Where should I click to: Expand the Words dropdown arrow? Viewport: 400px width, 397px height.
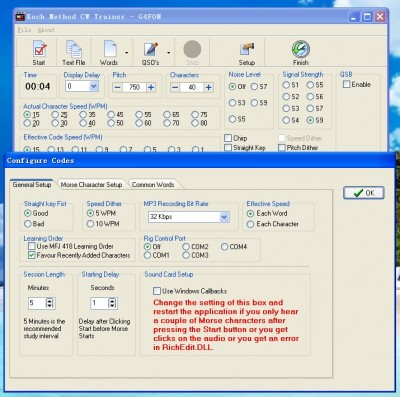pyautogui.click(x=127, y=53)
